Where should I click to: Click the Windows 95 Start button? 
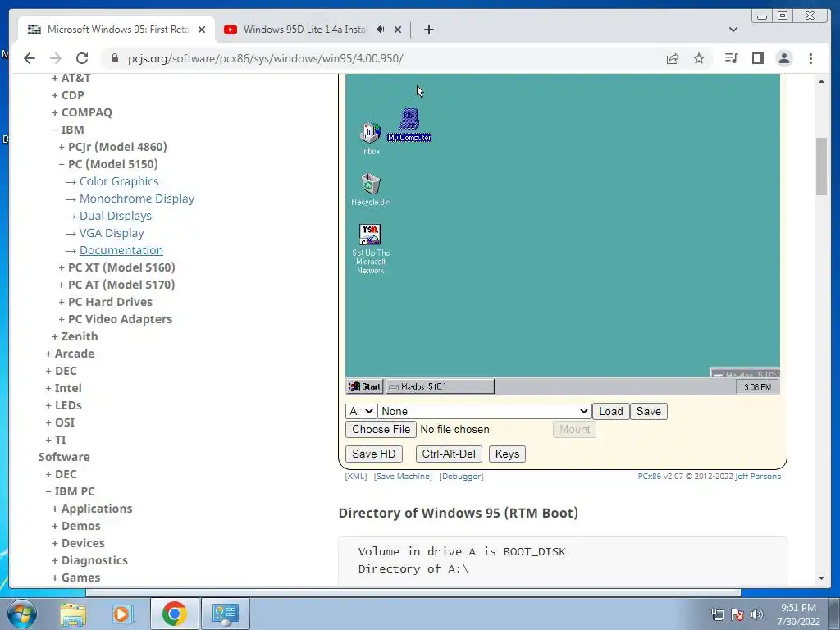coord(365,386)
